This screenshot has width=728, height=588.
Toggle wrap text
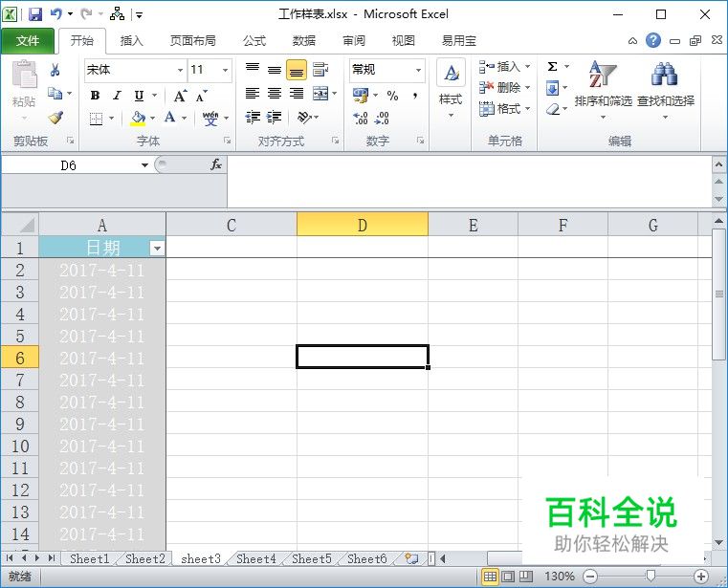[320, 70]
